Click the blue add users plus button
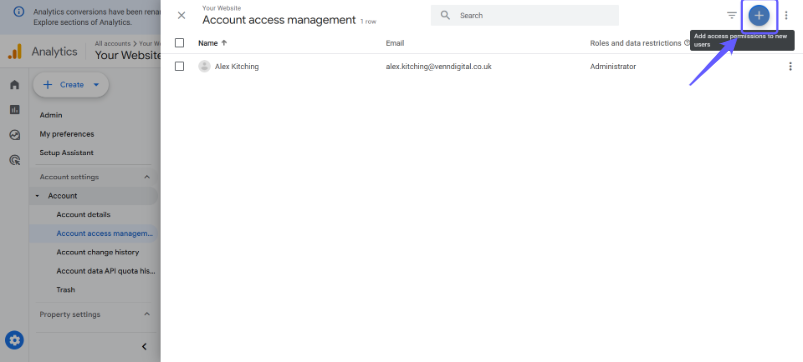 pyautogui.click(x=758, y=15)
